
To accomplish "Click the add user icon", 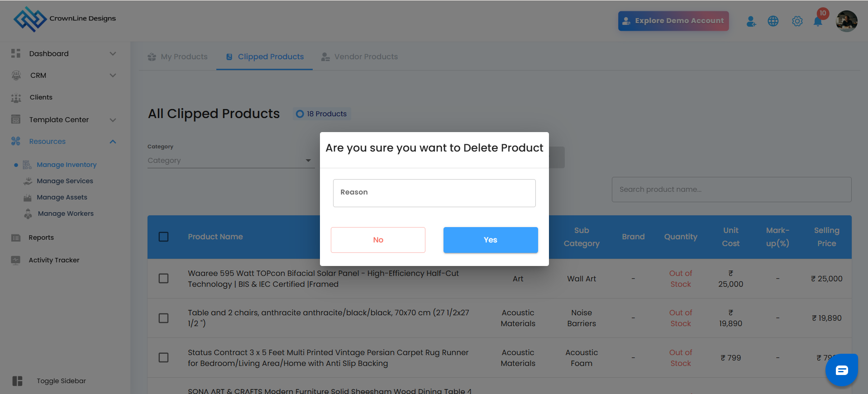I will click(751, 21).
